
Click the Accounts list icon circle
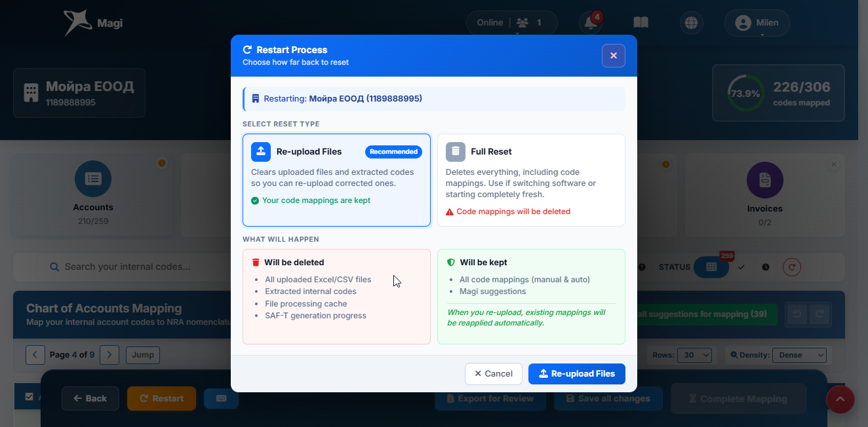93,179
